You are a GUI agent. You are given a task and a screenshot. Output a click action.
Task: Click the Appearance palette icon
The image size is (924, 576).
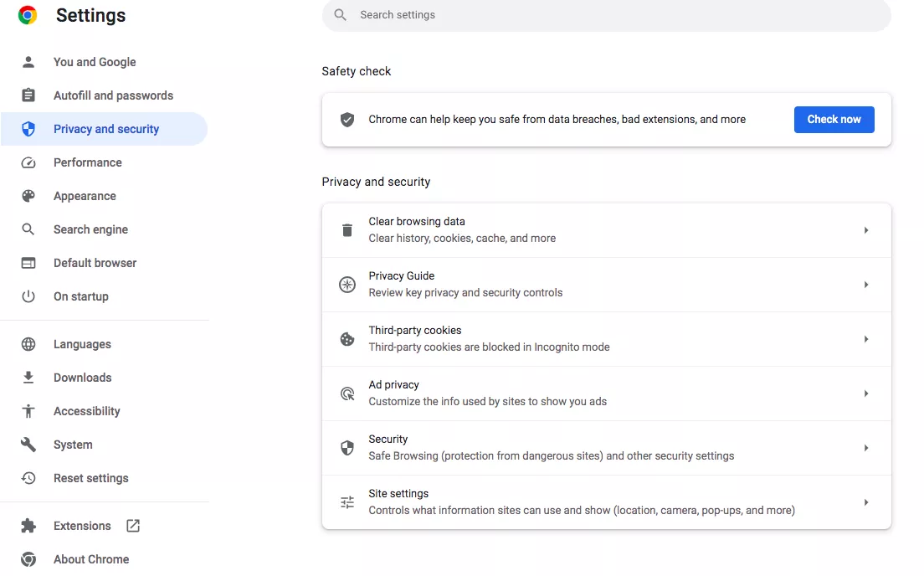point(28,196)
